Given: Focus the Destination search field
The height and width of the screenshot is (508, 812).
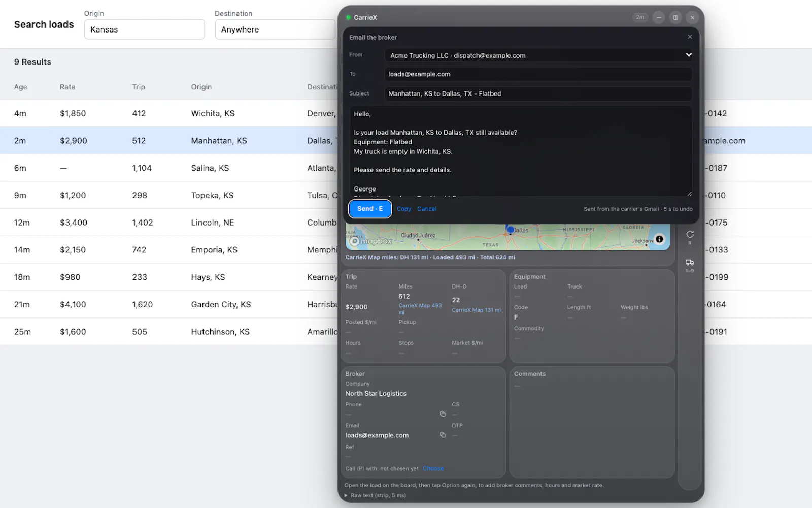Looking at the screenshot, I should click(275, 29).
